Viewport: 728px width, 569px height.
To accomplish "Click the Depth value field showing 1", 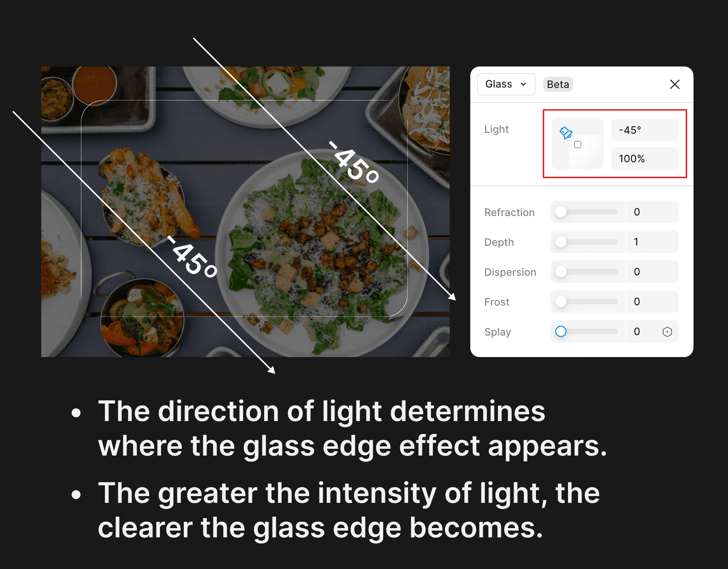I will point(652,242).
